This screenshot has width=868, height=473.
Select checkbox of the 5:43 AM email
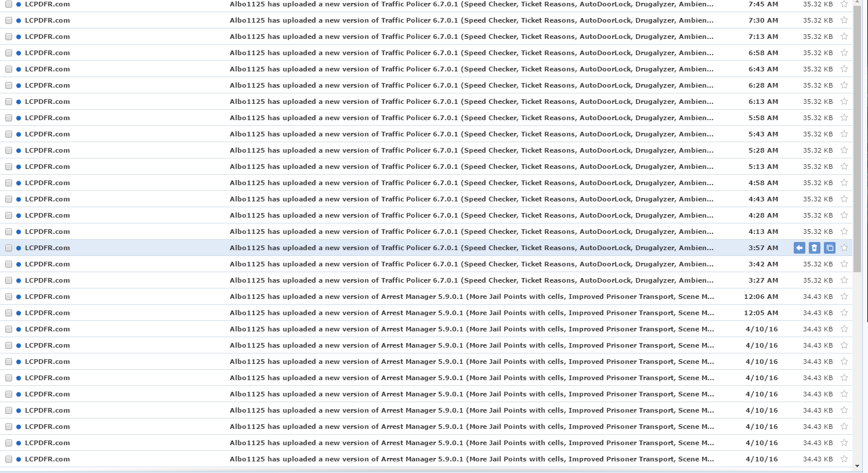(x=9, y=134)
